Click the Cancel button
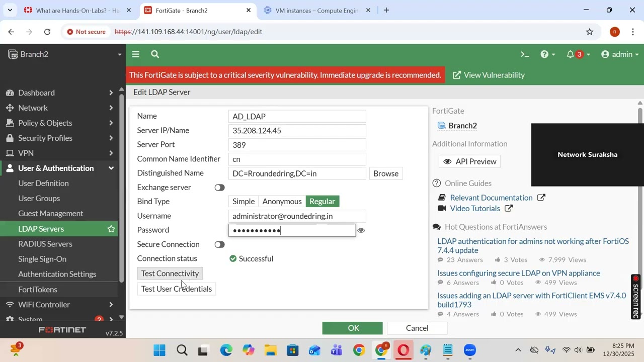Viewport: 644px width, 362px height. 417,328
